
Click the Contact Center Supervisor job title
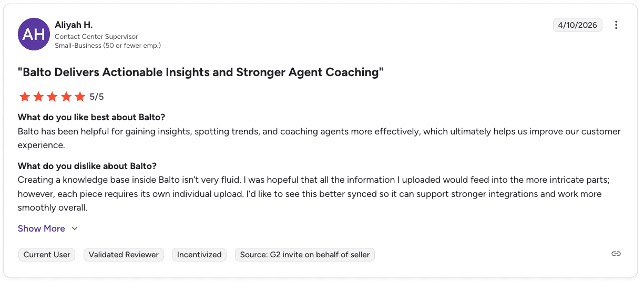(96, 37)
